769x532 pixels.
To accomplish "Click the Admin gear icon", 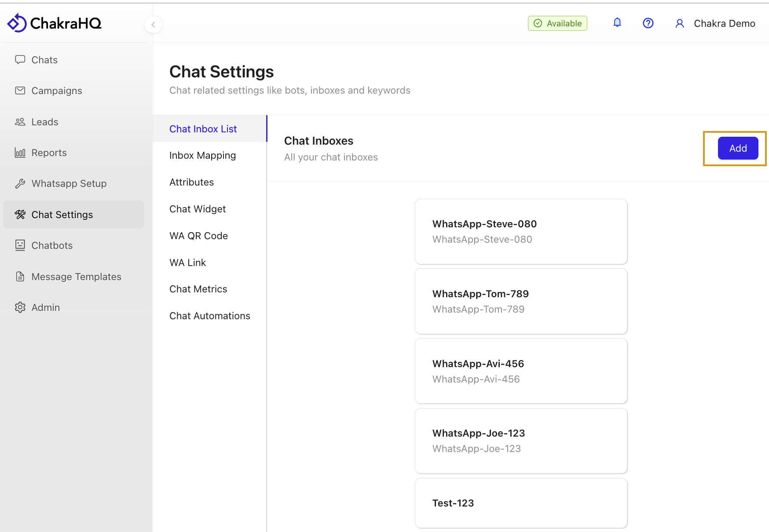I will (20, 307).
